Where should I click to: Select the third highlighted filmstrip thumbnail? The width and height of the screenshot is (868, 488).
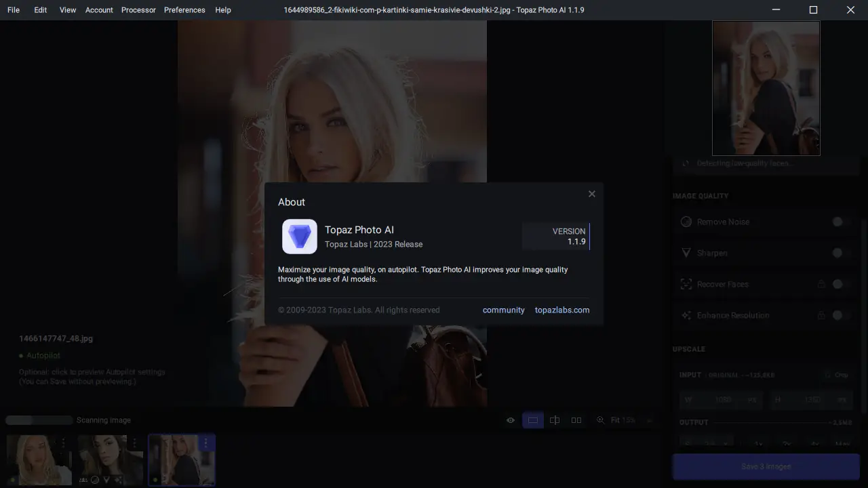[x=182, y=460]
